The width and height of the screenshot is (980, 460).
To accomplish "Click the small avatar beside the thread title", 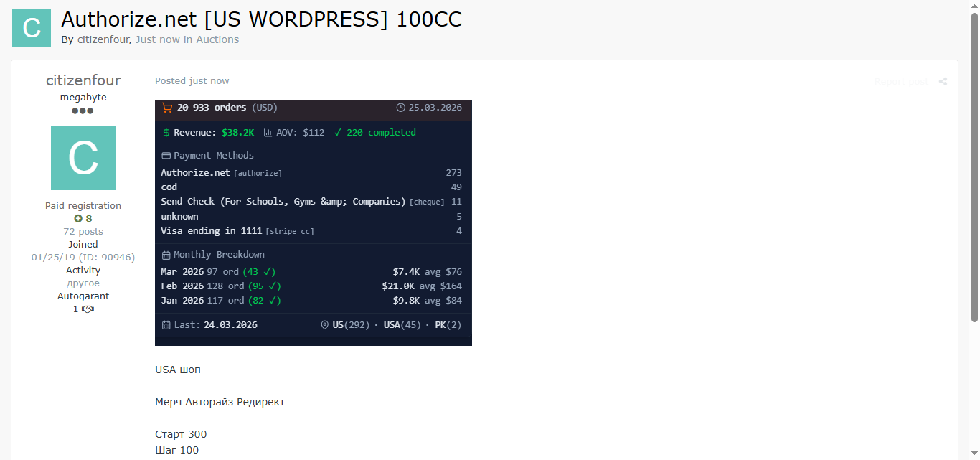I will click(32, 28).
